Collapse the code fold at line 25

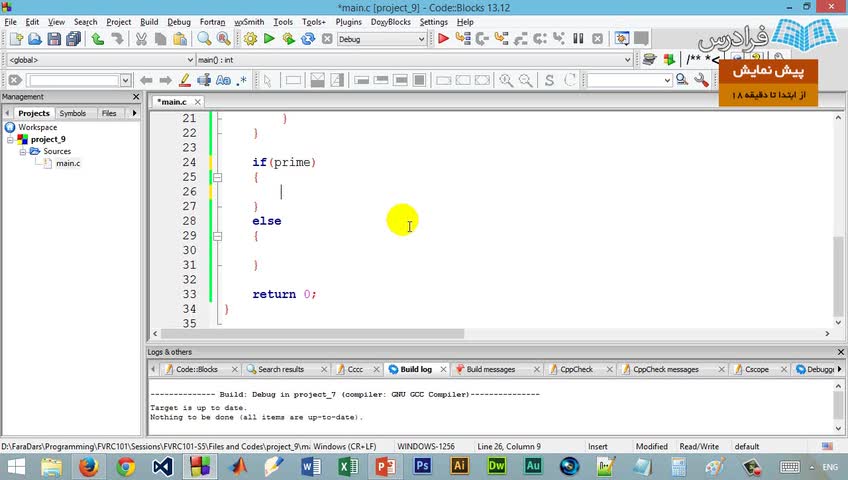[217, 177]
